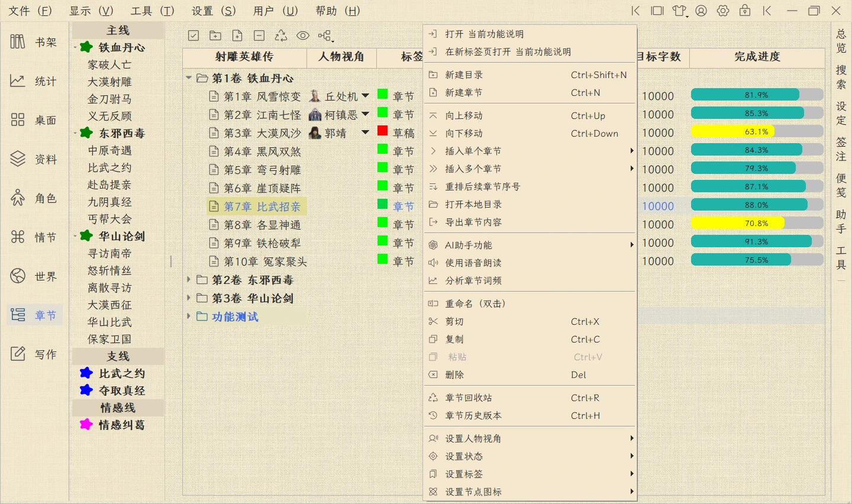The image size is (852, 504).
Task: Click the user account icon in title bar
Action: point(701,11)
